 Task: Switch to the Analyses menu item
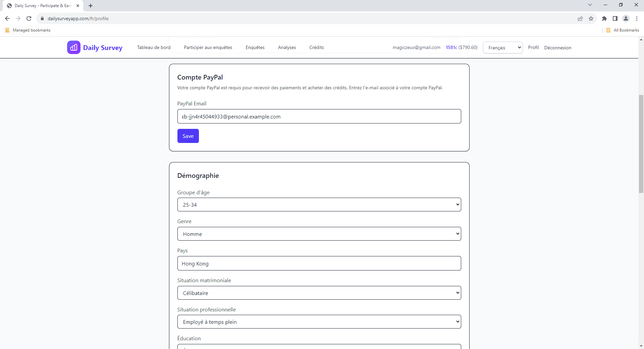click(286, 47)
